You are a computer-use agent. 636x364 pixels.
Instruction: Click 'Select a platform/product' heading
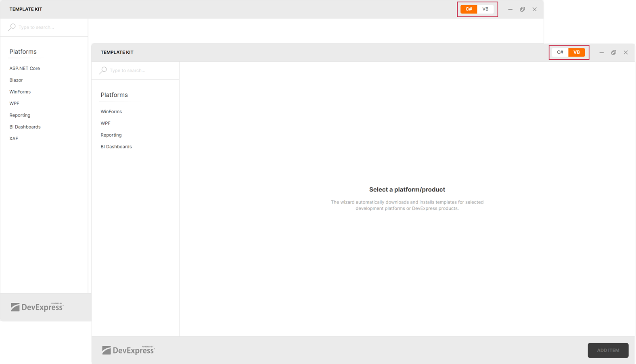pos(407,189)
